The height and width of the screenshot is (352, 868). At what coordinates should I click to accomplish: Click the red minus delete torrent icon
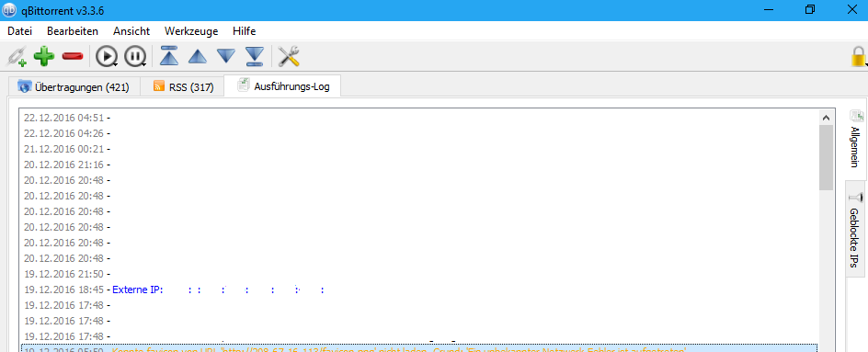pyautogui.click(x=73, y=56)
